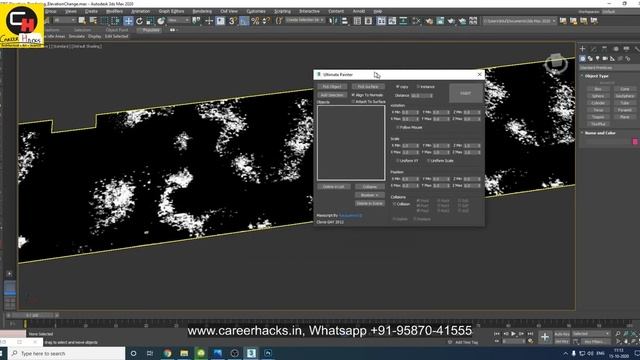The width and height of the screenshot is (640, 360).
Task: Click the pink object color swatch
Action: (x=635, y=142)
